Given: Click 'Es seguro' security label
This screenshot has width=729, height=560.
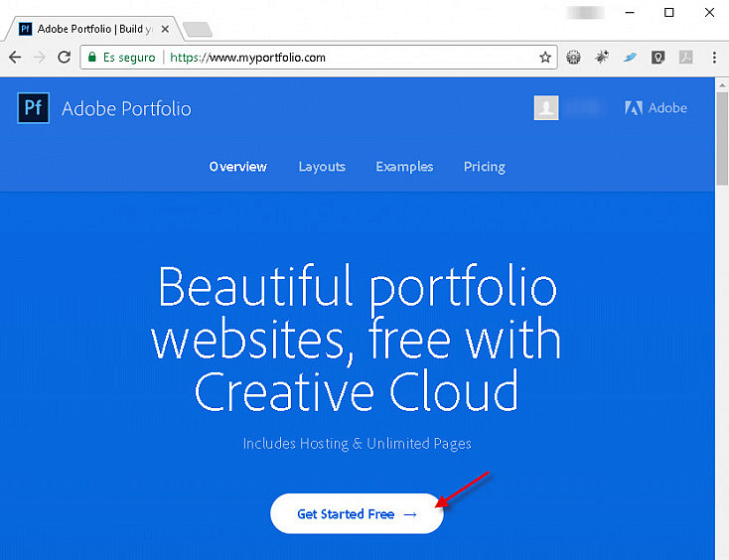Looking at the screenshot, I should pos(129,58).
